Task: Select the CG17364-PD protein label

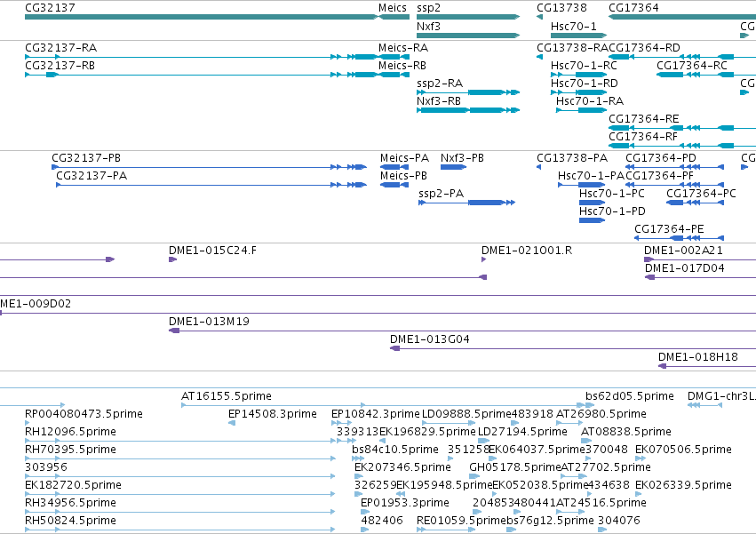Action: point(661,158)
